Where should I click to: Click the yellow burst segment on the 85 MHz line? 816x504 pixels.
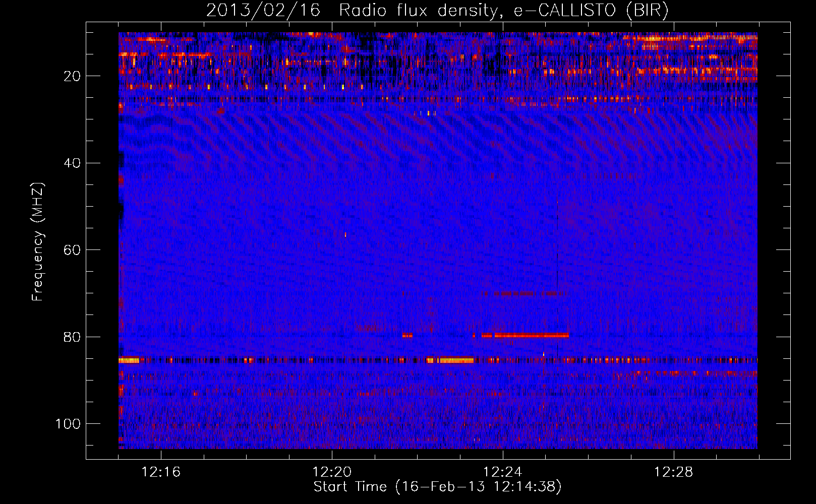tap(450, 360)
